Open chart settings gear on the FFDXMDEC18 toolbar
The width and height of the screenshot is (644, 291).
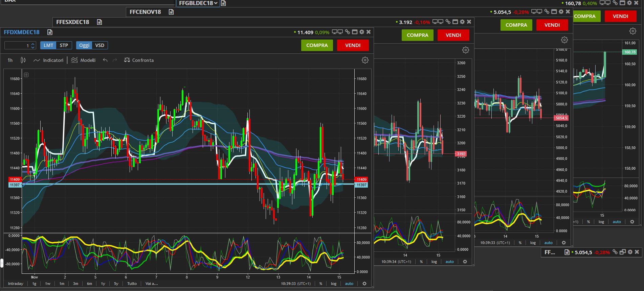pos(365,60)
